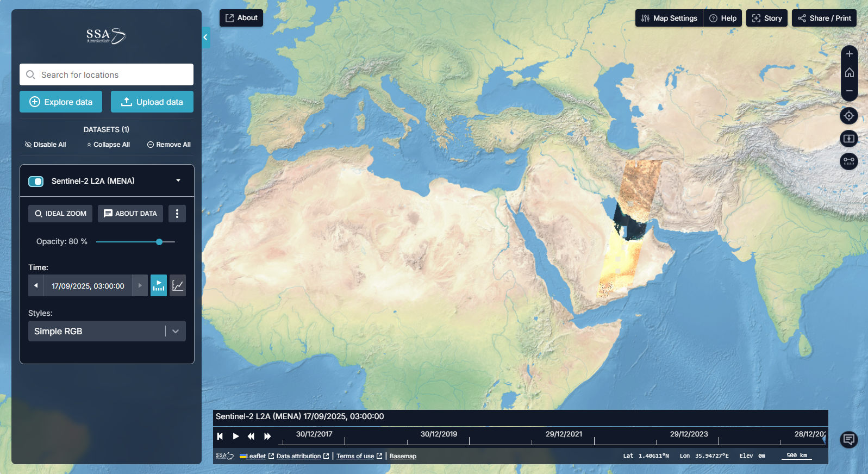Toggle the timeline display button
Image resolution: width=868 pixels, height=474 pixels.
pyautogui.click(x=159, y=285)
